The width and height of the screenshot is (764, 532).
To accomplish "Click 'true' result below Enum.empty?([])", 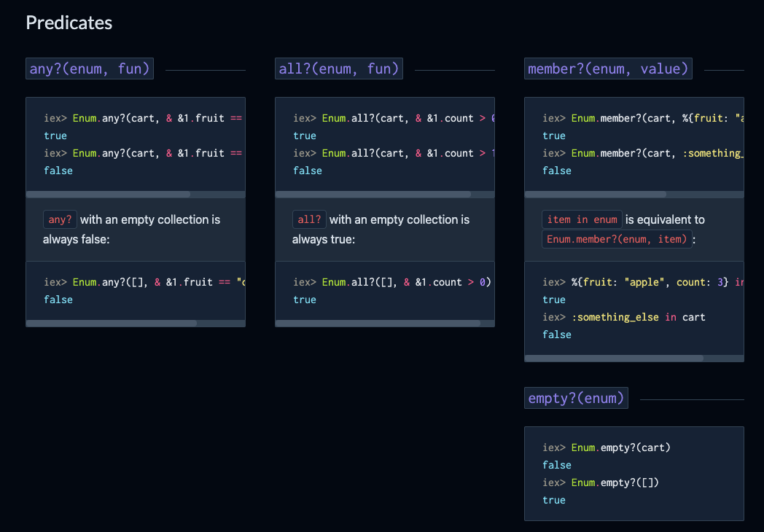I will click(x=554, y=500).
